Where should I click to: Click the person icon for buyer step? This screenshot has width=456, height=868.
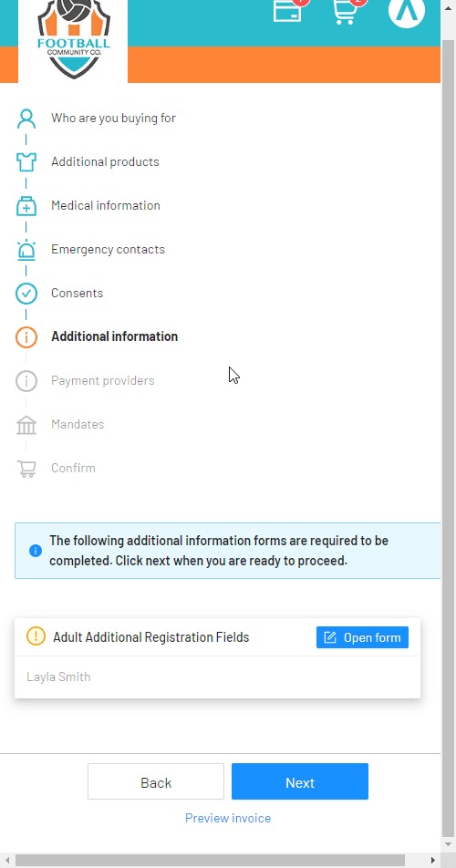click(x=26, y=118)
